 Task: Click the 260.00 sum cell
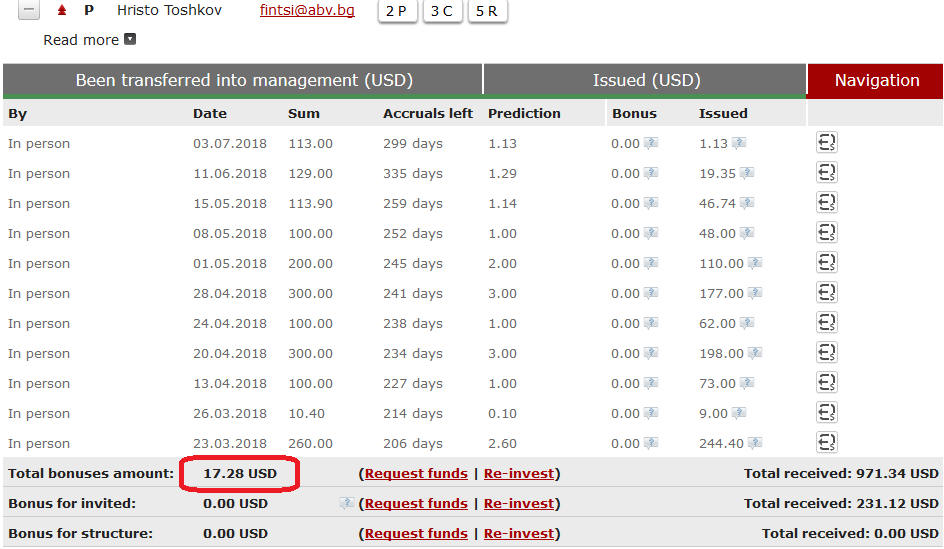click(310, 444)
